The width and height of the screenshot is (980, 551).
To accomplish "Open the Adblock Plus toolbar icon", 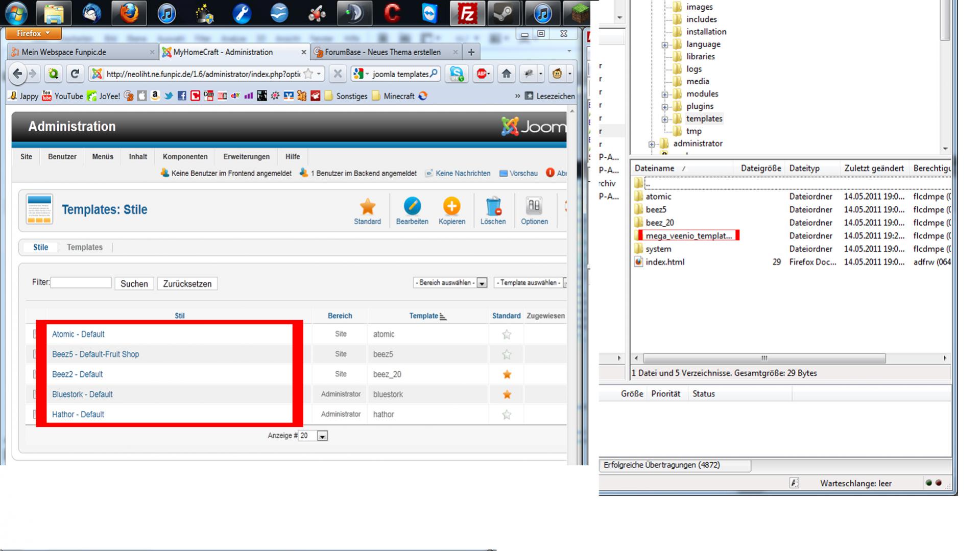I will (x=483, y=74).
